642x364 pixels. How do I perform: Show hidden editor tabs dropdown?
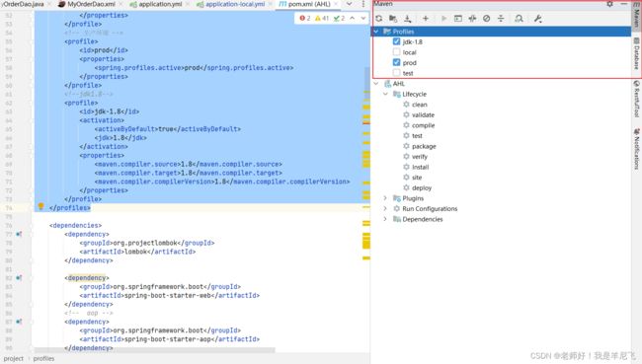coord(350,4)
